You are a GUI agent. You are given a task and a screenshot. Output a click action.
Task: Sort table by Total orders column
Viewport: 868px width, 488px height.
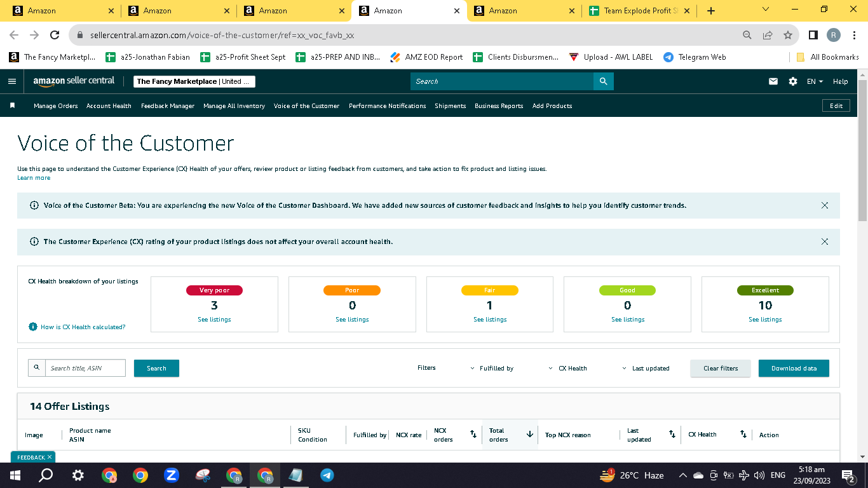(530, 434)
